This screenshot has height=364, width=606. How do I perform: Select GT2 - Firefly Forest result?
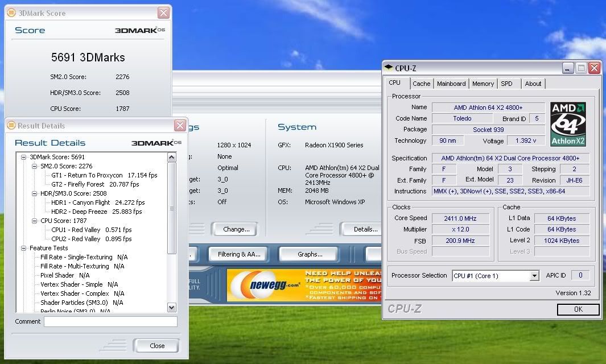(x=95, y=184)
